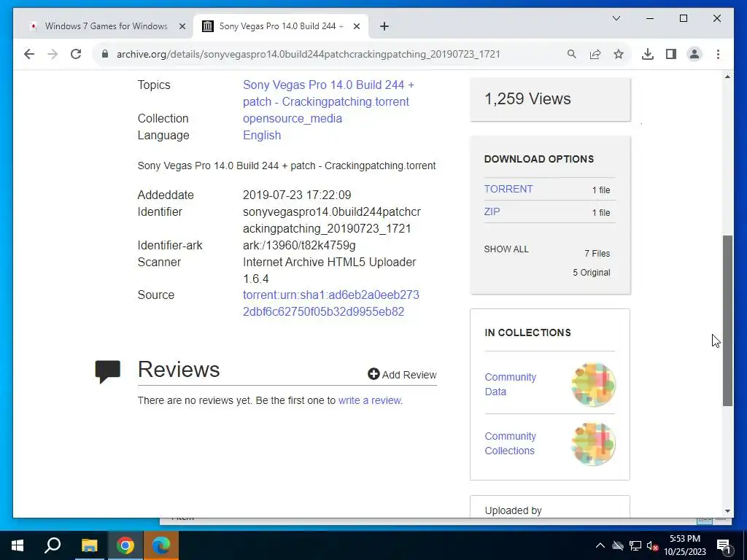Close the Sony Vegas Pro tab
This screenshot has width=747, height=560.
[x=356, y=26]
